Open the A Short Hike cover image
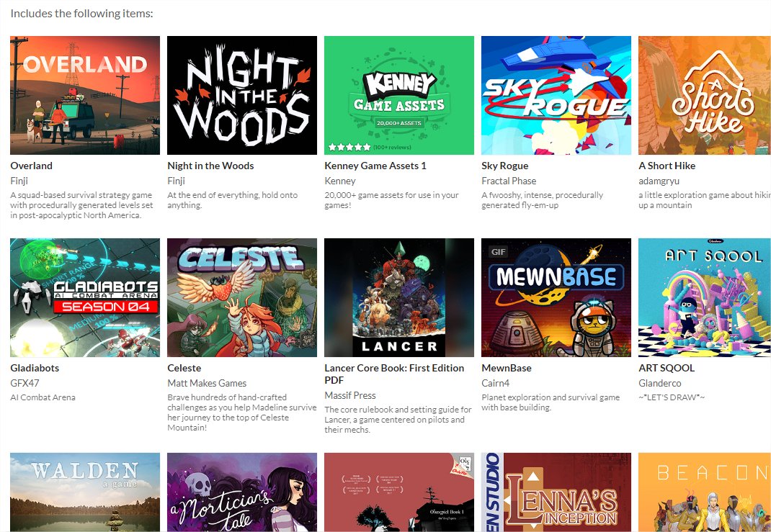This screenshot has width=771, height=532. (705, 95)
